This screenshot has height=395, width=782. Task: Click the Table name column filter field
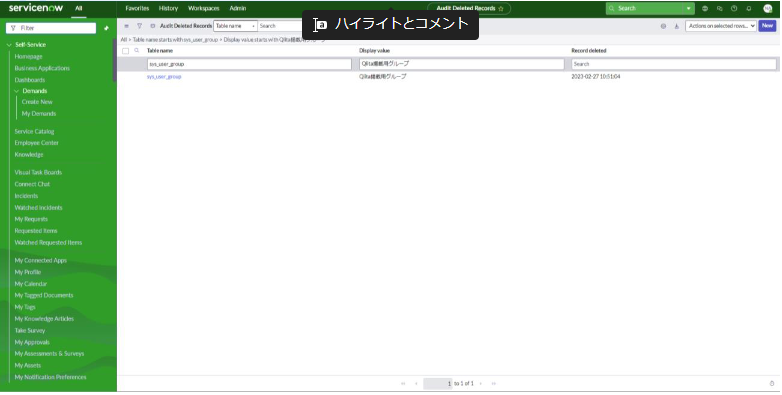249,64
